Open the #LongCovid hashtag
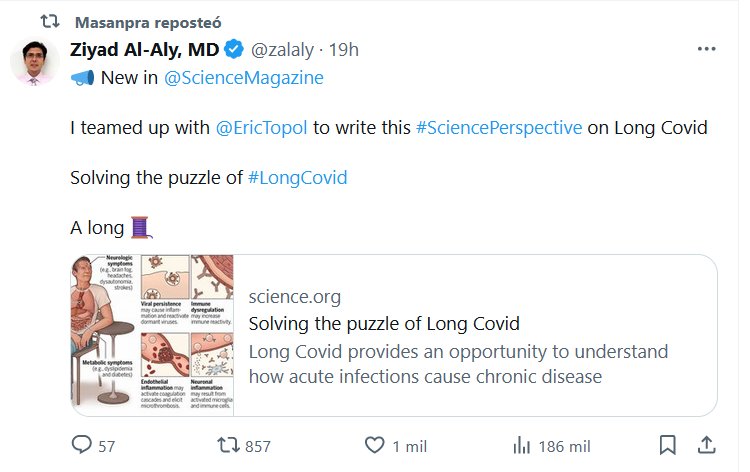This screenshot has height=472, width=750. click(x=297, y=178)
